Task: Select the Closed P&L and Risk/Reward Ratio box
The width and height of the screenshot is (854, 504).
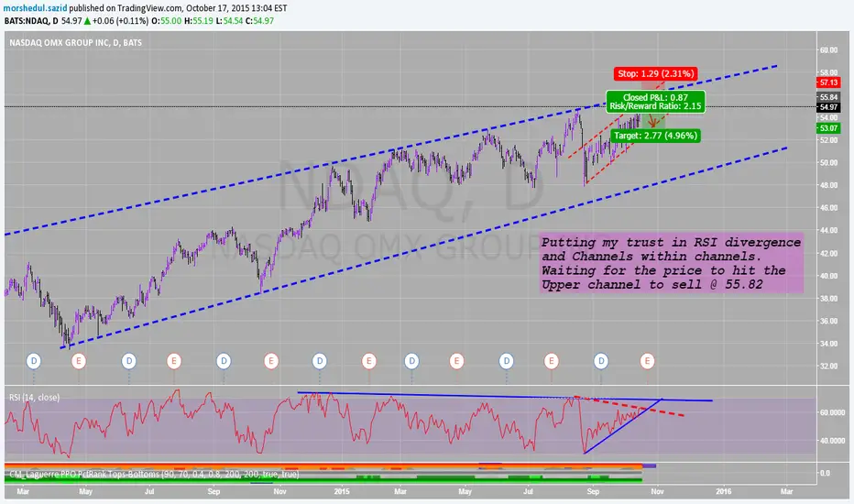Action: point(655,102)
